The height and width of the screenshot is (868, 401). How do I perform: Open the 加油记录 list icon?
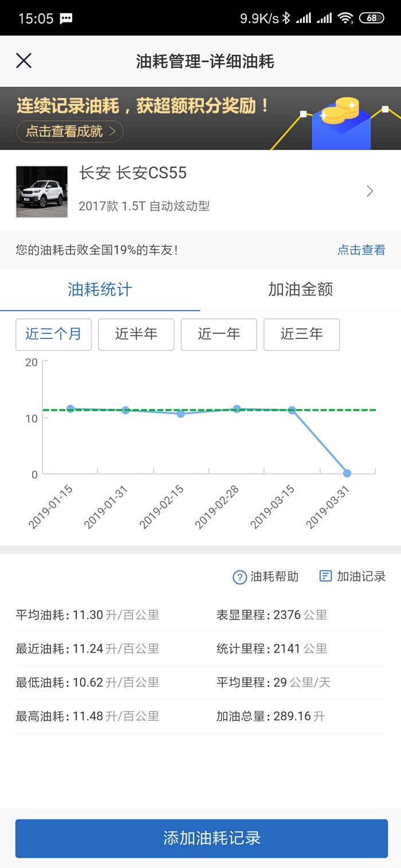pyautogui.click(x=325, y=576)
